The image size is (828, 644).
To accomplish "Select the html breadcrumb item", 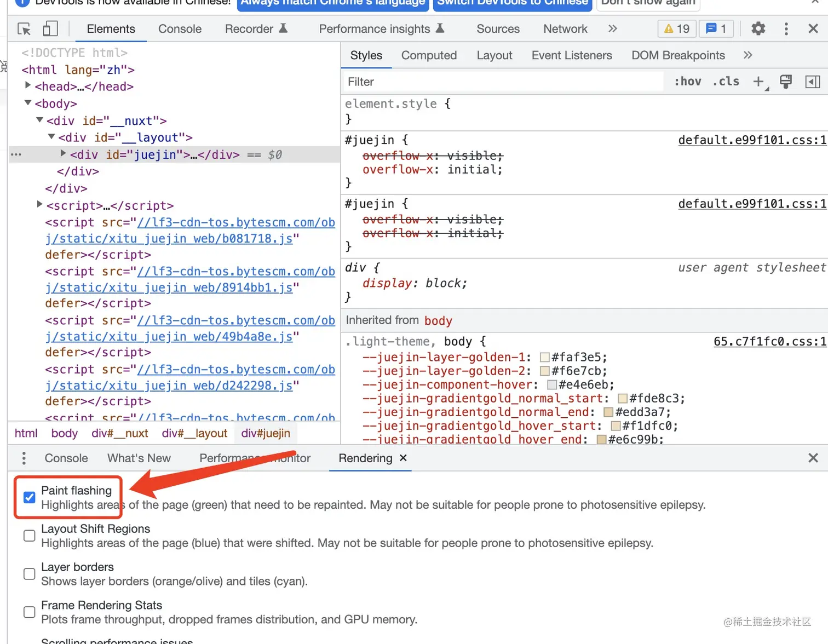I will coord(26,433).
